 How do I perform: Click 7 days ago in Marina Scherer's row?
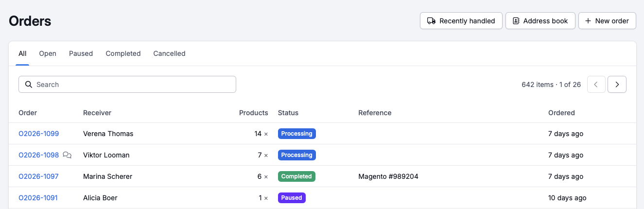(x=566, y=176)
